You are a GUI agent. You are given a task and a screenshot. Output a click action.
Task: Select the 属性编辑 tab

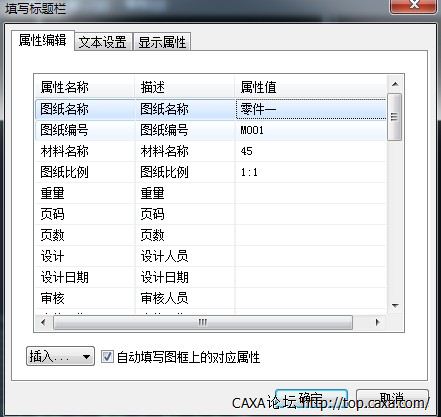pos(42,40)
